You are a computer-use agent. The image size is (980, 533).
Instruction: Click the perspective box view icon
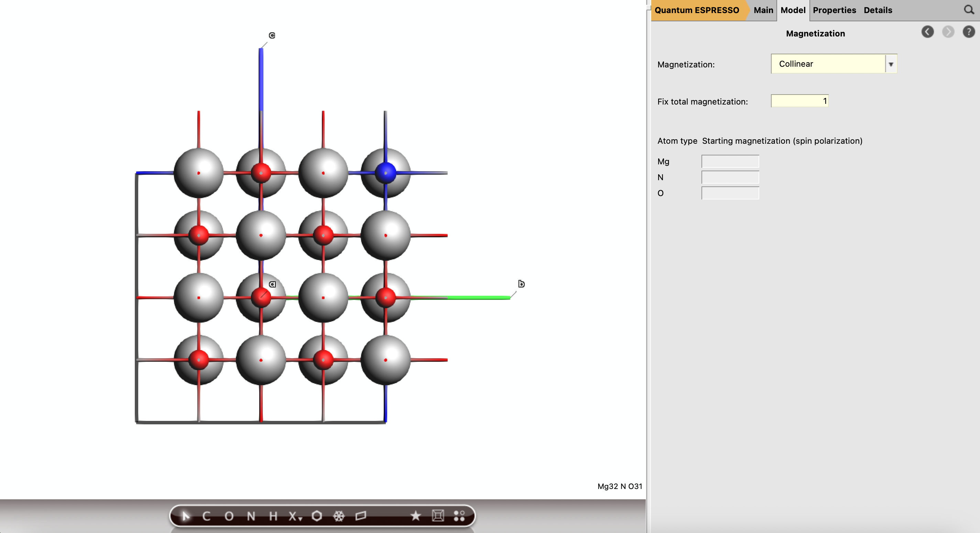click(437, 516)
